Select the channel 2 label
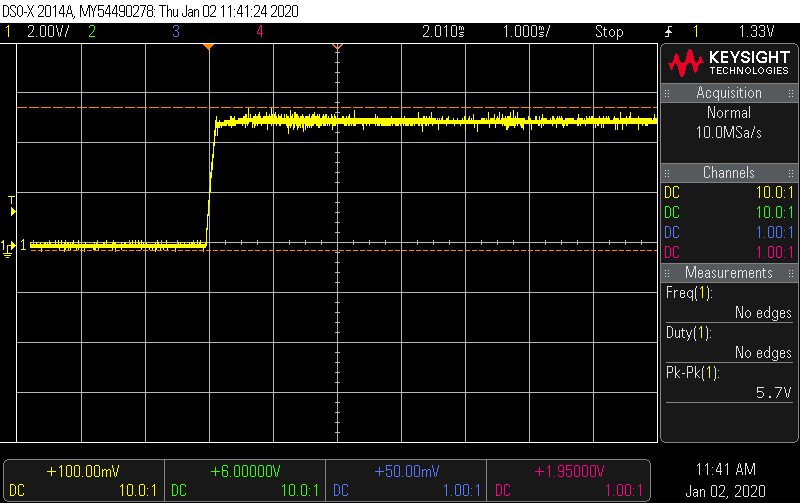 click(92, 32)
